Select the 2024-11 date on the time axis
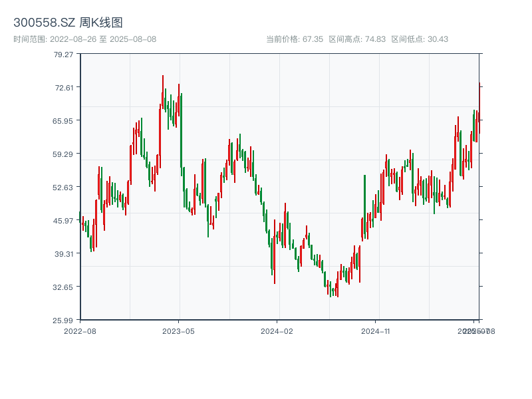The image size is (532, 399). tap(376, 331)
